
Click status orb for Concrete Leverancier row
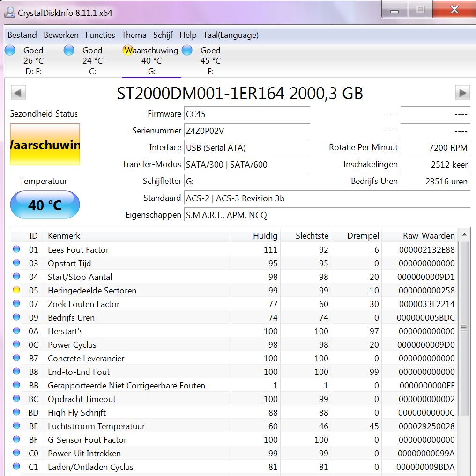click(x=16, y=358)
